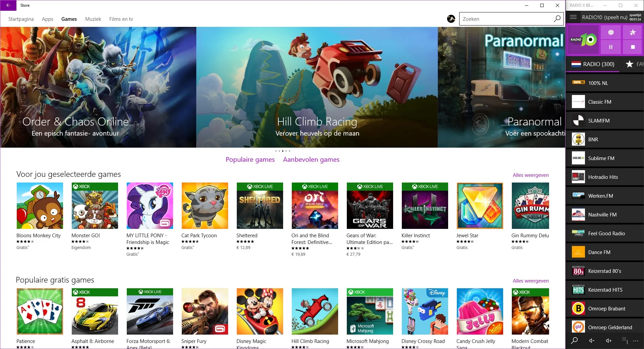Viewport: 644px width, 349px height.
Task: Click the volume up speaker icon
Action: pyautogui.click(x=609, y=341)
